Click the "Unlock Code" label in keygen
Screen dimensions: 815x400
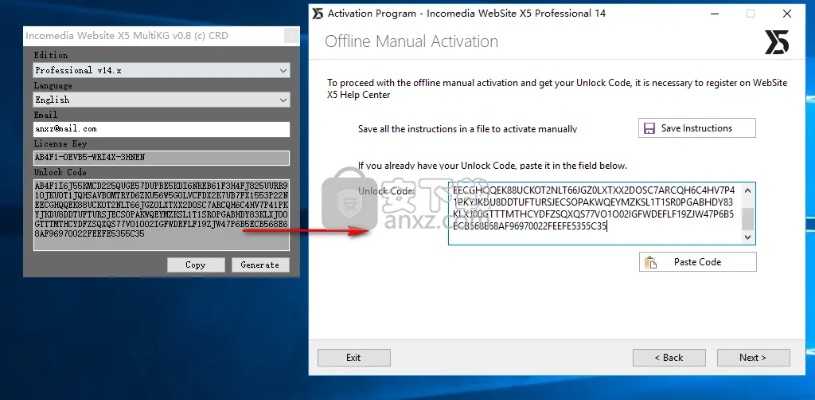[x=60, y=172]
